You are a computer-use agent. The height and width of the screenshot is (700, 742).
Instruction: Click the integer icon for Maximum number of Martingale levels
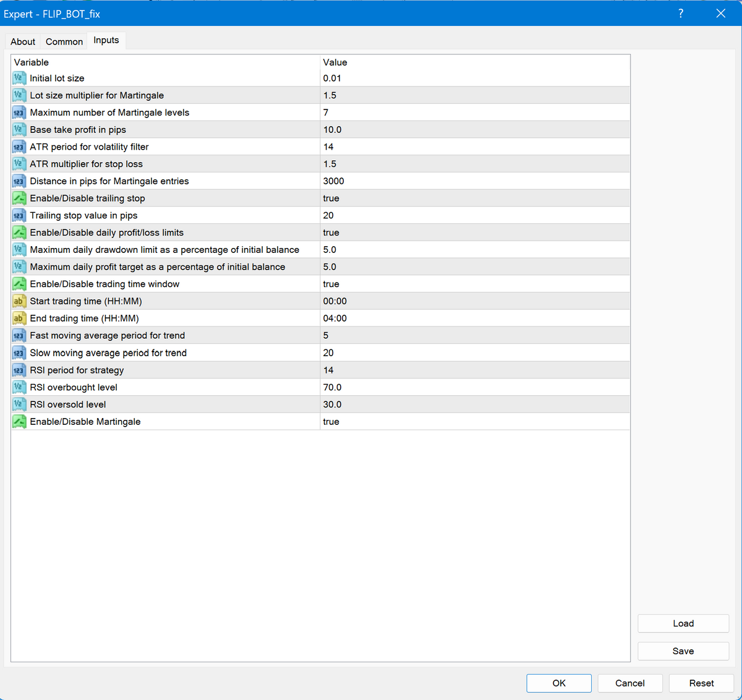(x=19, y=113)
